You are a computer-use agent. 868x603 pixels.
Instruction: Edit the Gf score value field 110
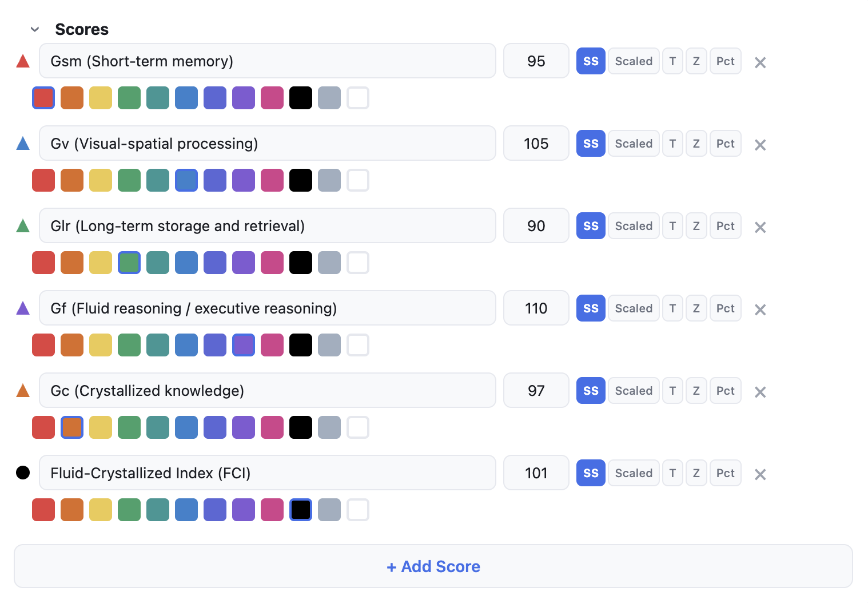click(x=536, y=308)
